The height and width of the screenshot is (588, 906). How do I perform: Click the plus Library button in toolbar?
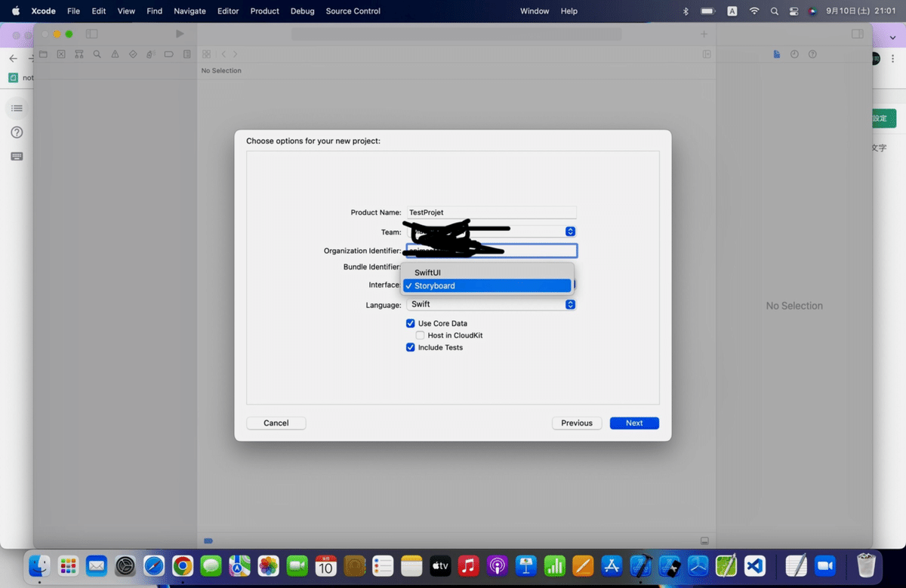[704, 34]
